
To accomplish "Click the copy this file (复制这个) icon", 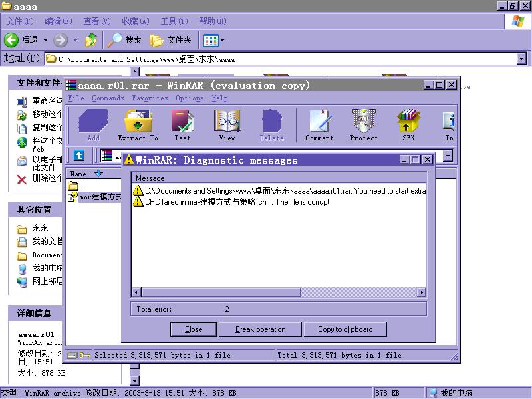I will point(22,128).
